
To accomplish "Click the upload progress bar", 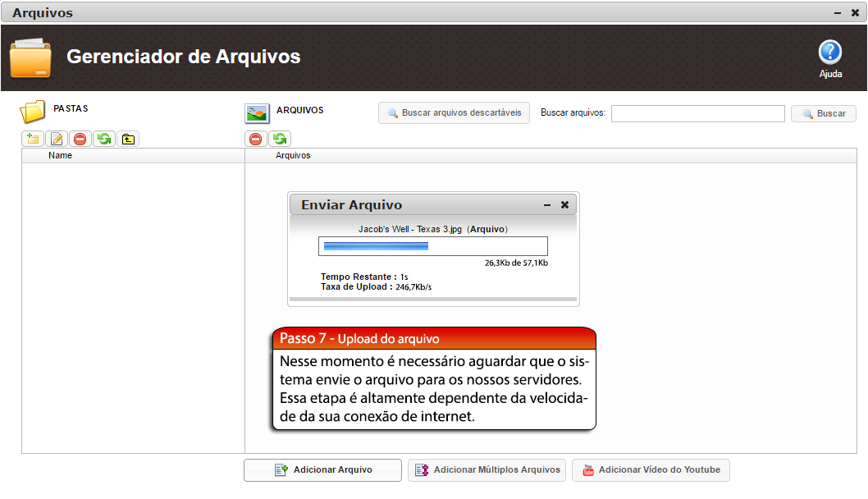I will (x=432, y=246).
